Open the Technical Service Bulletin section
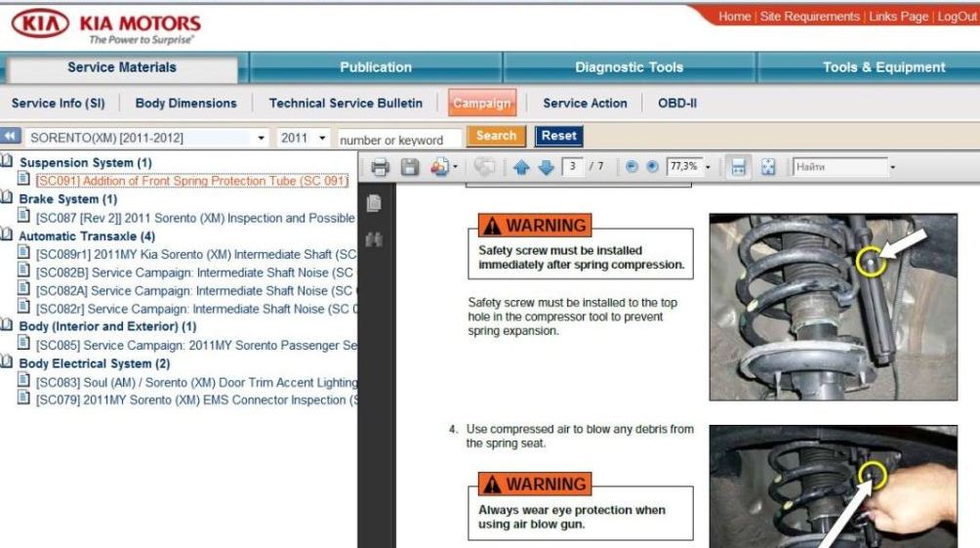 click(346, 103)
